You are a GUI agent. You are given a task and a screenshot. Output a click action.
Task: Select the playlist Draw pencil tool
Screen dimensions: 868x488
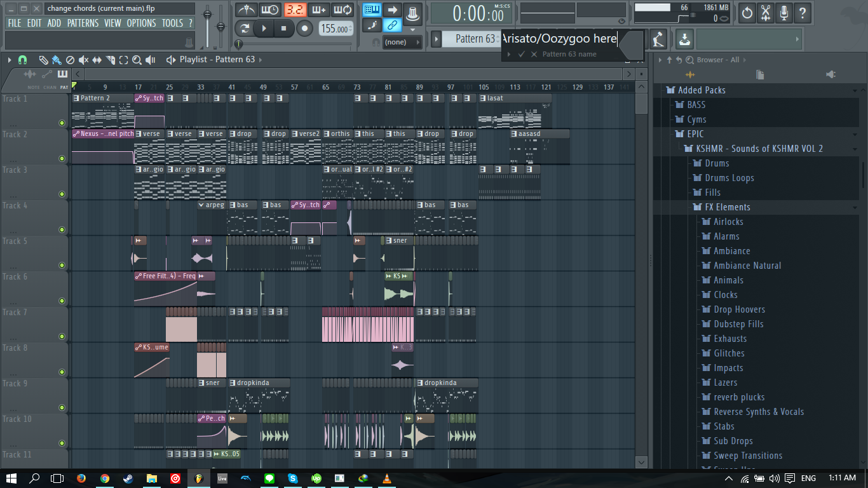(x=43, y=60)
